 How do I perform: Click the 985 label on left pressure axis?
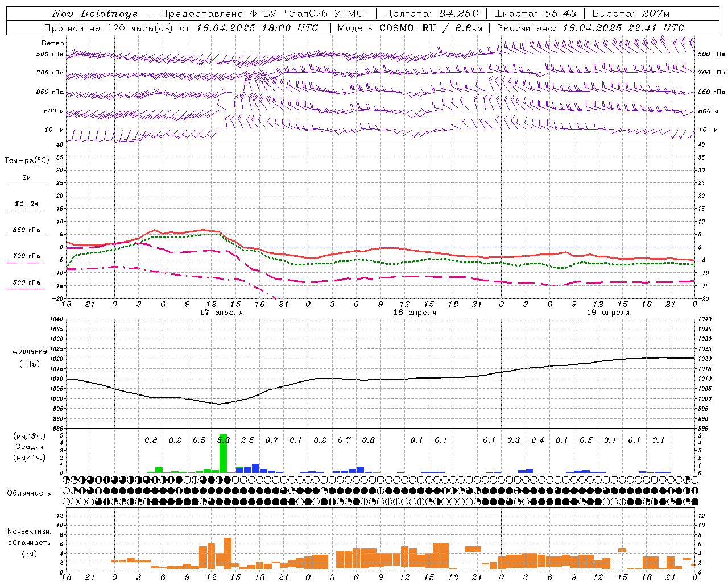59,429
